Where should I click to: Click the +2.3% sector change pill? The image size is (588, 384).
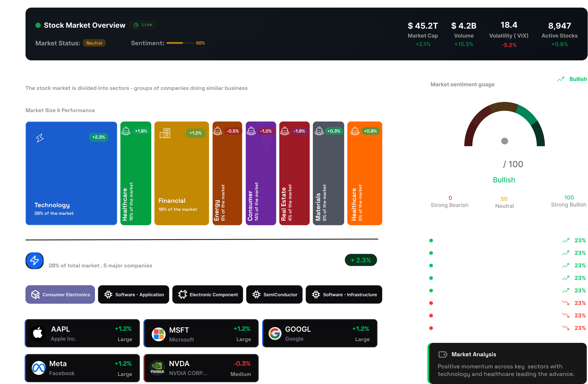point(361,260)
